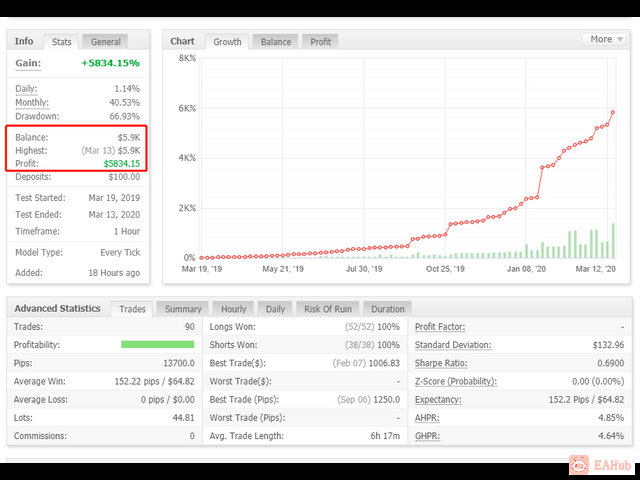Open the Duration statistics tab
The image size is (640, 480).
coord(387,309)
